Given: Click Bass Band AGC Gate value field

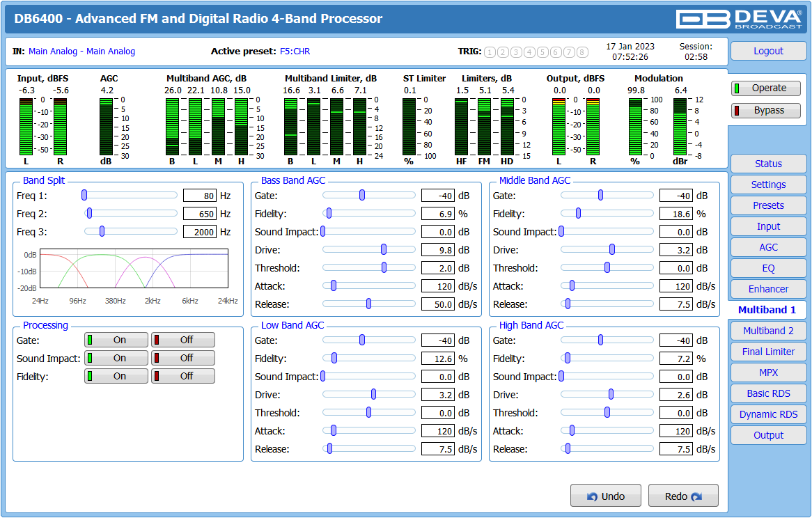Looking at the screenshot, I should [438, 196].
